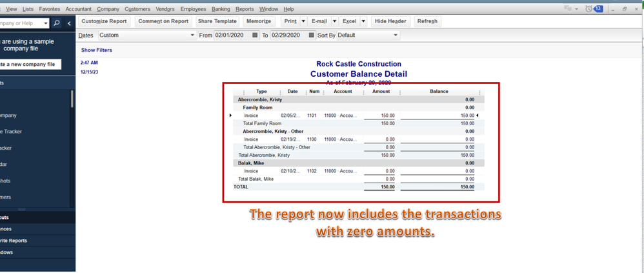Open the Help menu

[x=288, y=9]
